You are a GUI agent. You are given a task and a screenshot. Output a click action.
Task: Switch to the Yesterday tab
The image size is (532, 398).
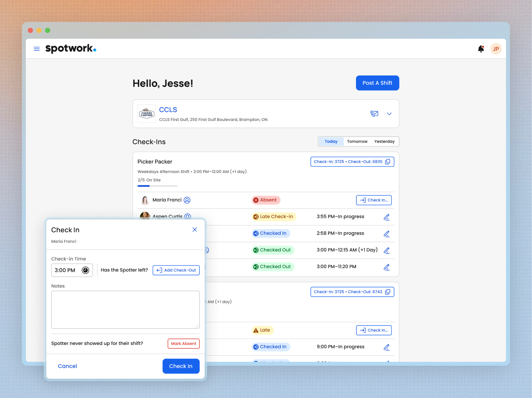(384, 141)
